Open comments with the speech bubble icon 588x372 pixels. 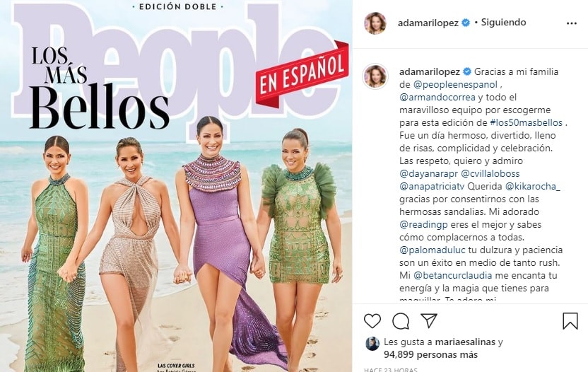pyautogui.click(x=401, y=321)
